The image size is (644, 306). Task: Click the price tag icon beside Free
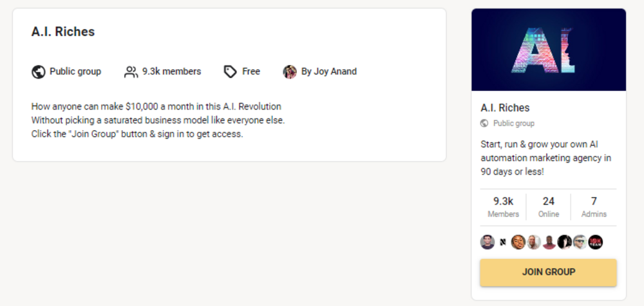[230, 72]
